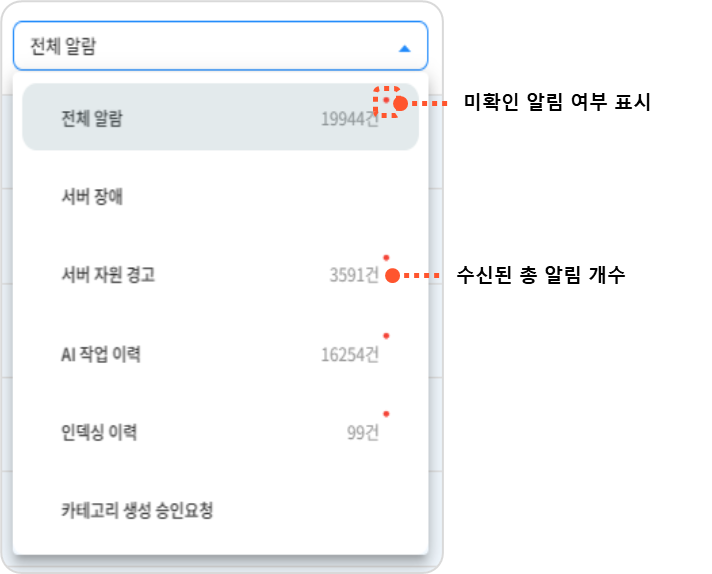Image resolution: width=712 pixels, height=574 pixels.
Task: Select 서버 장애 option
Action: (220, 197)
